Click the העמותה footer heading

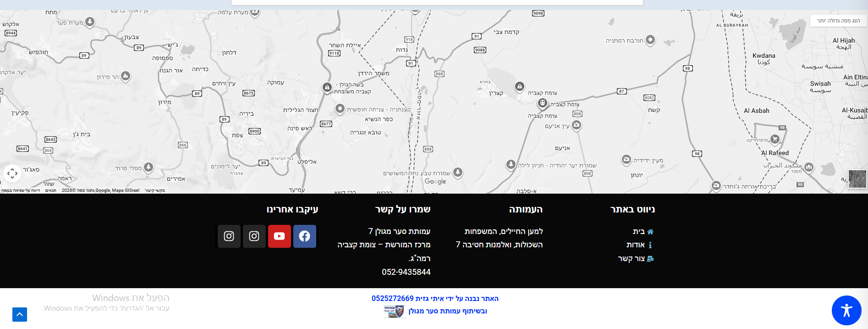[x=526, y=210]
